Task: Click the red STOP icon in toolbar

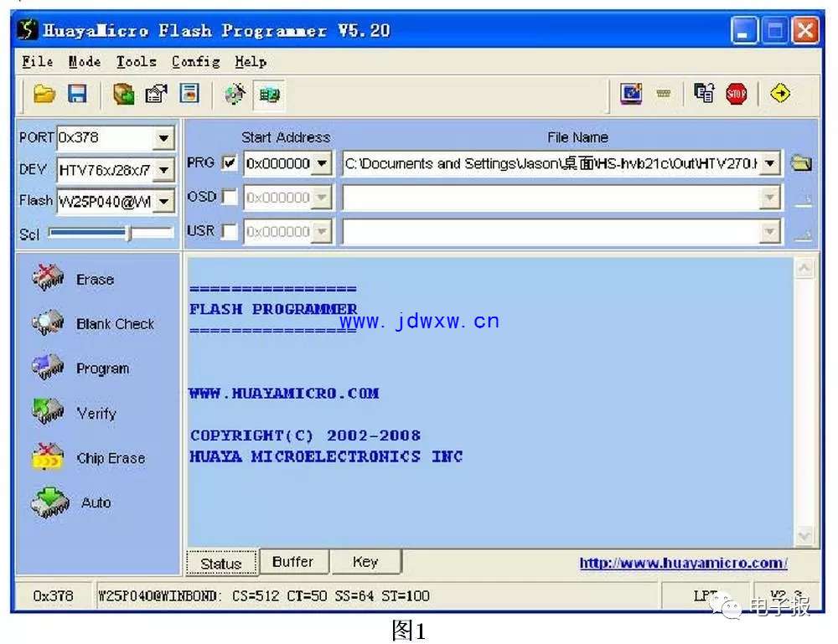Action: [x=736, y=95]
